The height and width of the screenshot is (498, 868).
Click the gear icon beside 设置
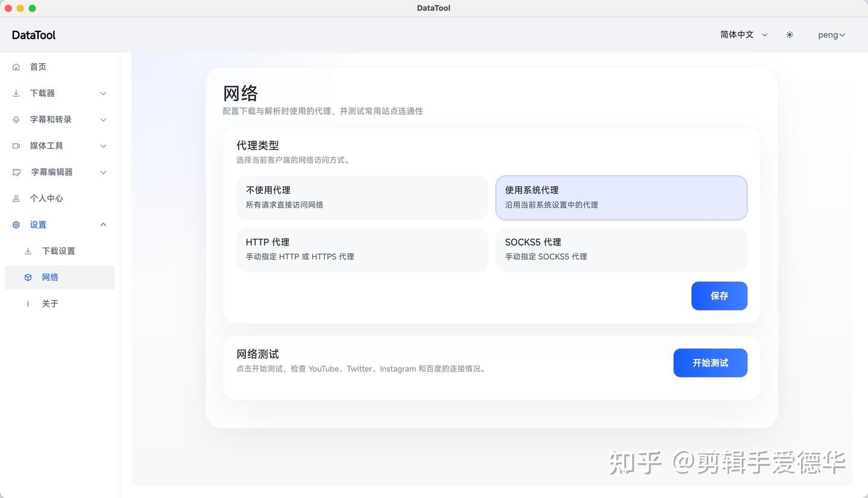(x=16, y=225)
